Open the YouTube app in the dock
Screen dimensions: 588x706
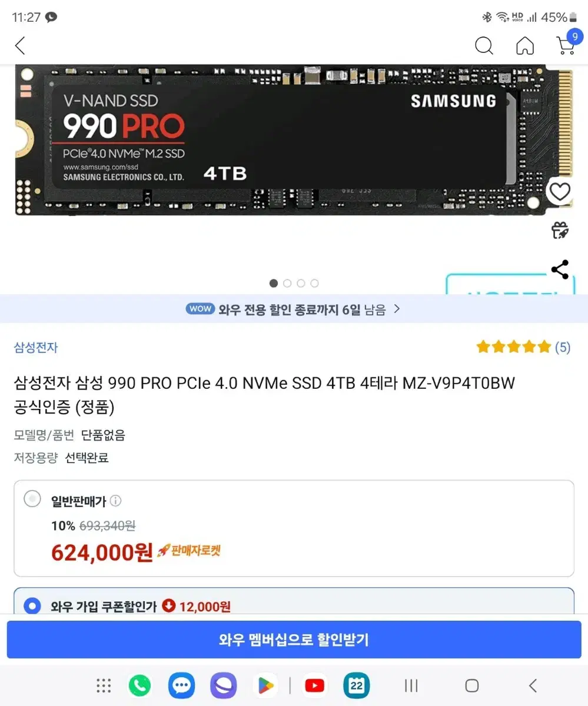315,685
